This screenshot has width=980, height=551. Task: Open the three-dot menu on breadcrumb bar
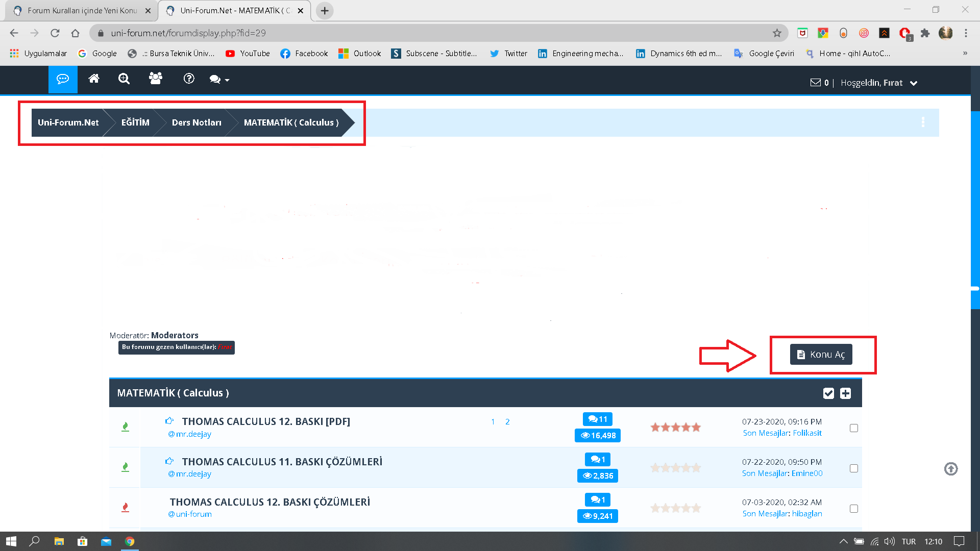point(923,122)
